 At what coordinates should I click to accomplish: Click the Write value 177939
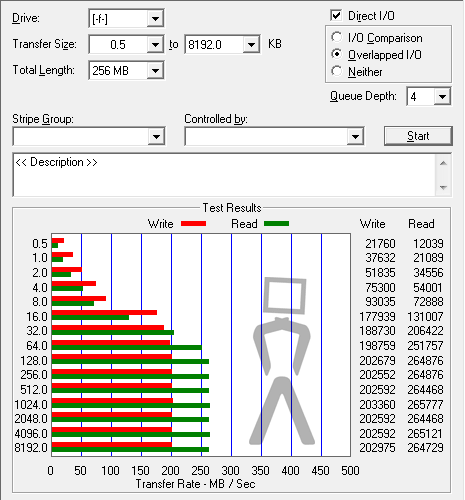pyautogui.click(x=377, y=316)
